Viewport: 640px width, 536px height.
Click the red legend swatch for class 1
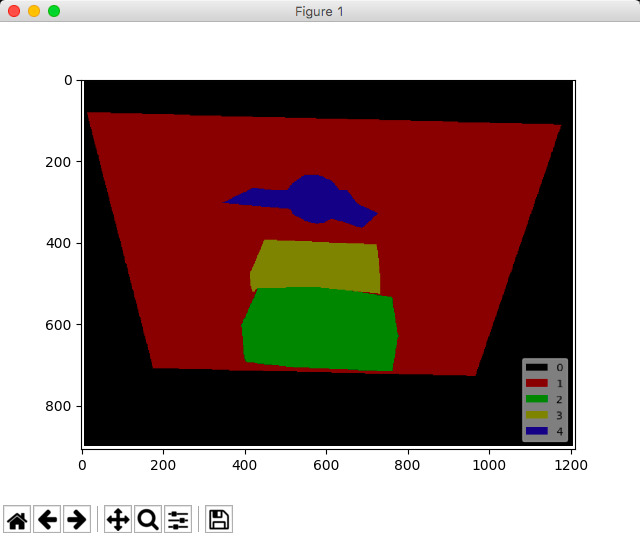coord(537,383)
